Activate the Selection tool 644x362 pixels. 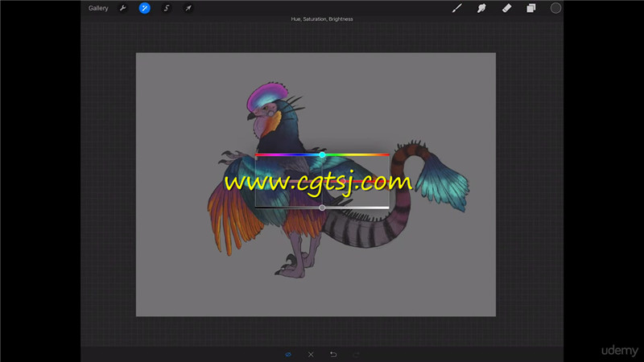coord(167,8)
